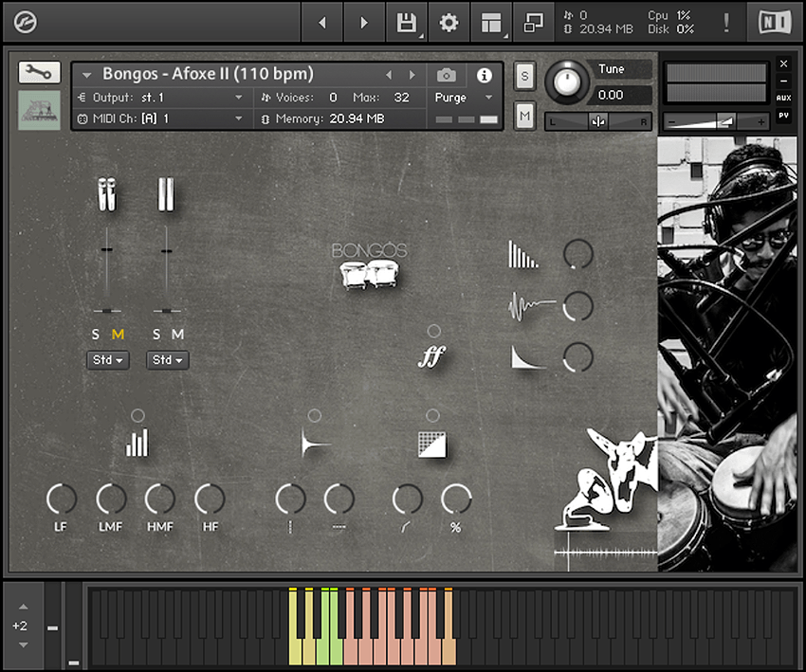The width and height of the screenshot is (806, 672).
Task: Click the first mic channel volume fader
Action: click(x=107, y=249)
